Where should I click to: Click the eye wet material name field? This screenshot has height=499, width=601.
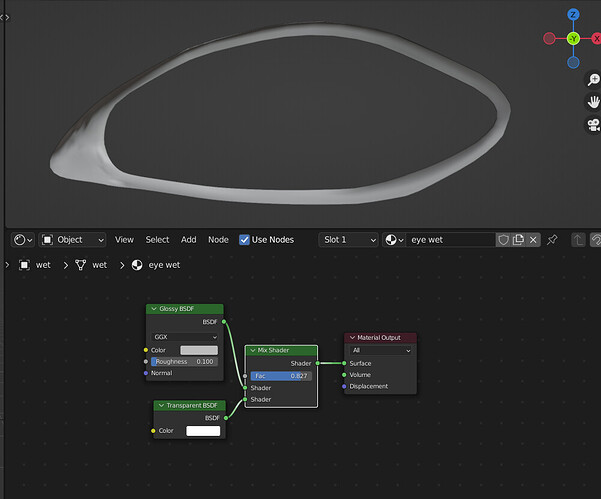(451, 240)
